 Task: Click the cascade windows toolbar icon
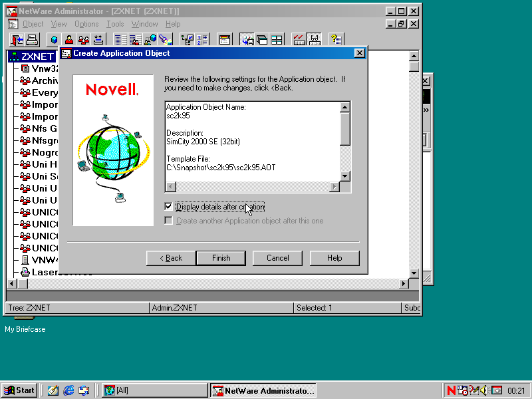262,40
